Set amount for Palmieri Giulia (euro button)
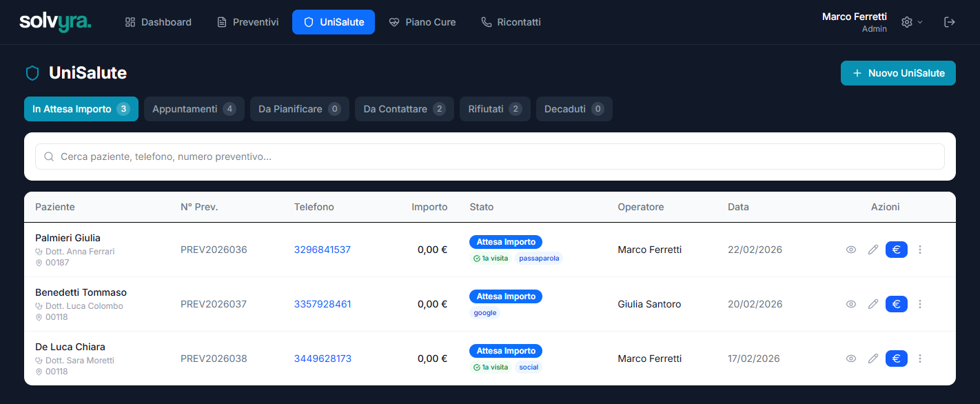Screen dimensions: 980x404 pyautogui.click(x=897, y=250)
